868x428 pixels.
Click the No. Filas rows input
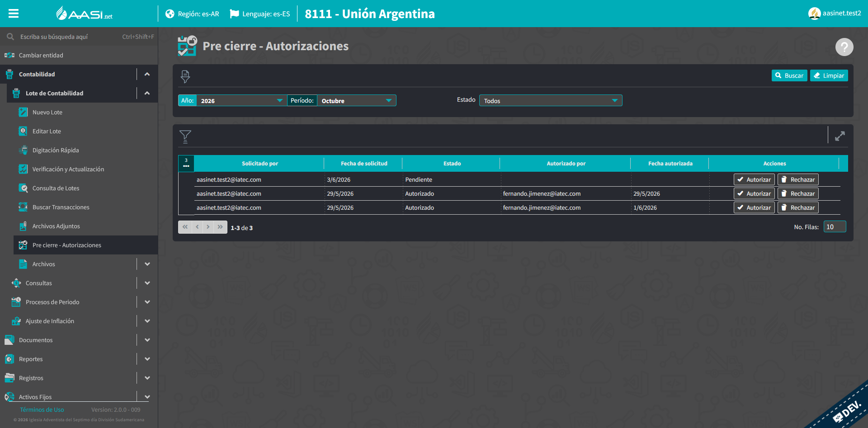tap(835, 227)
